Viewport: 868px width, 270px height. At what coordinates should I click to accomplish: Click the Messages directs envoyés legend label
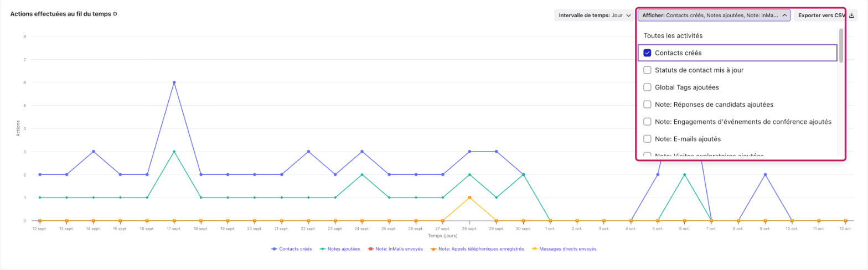(x=568, y=249)
